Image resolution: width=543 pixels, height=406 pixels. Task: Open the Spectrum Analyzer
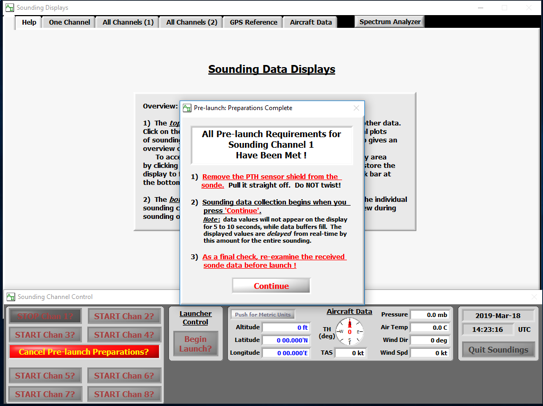(390, 21)
